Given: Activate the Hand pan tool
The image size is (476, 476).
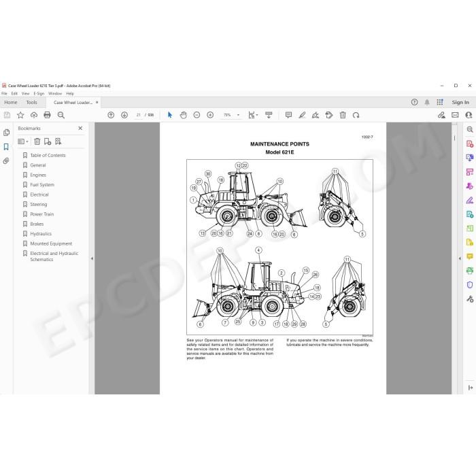Looking at the screenshot, I should (183, 115).
